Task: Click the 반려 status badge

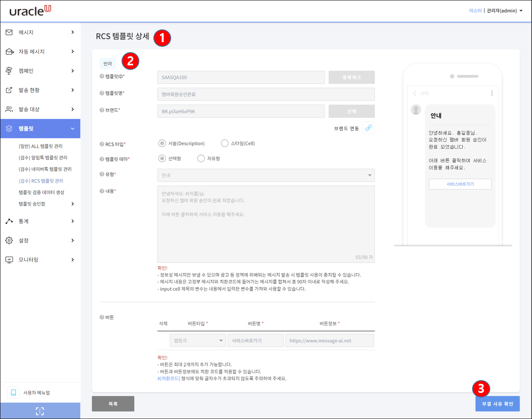Action: pyautogui.click(x=108, y=63)
